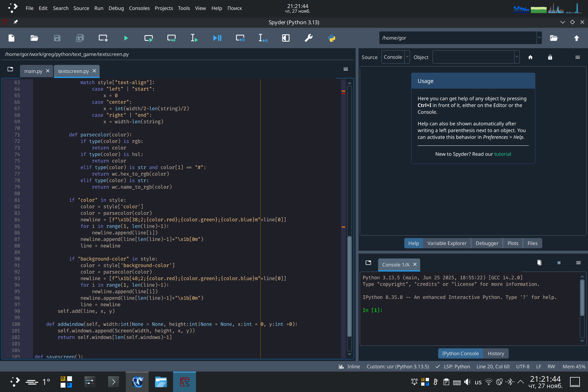588x392 pixels.
Task: Switch to the main.py editor tab
Action: click(x=33, y=71)
